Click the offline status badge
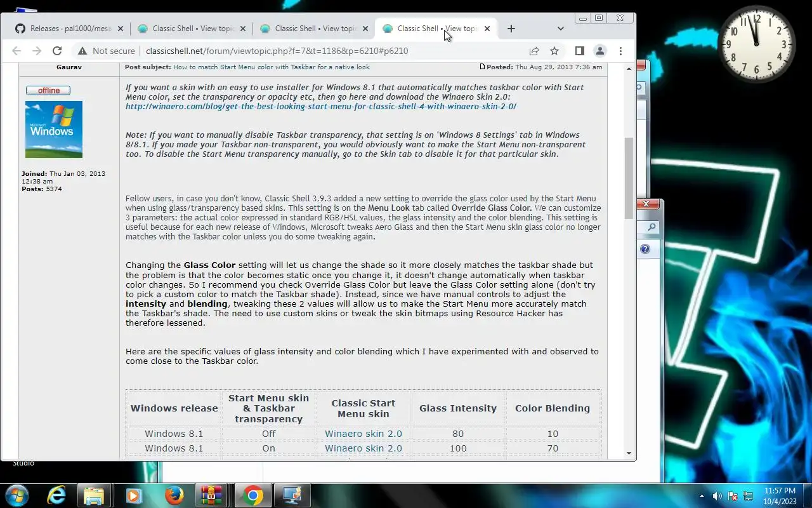 (48, 91)
